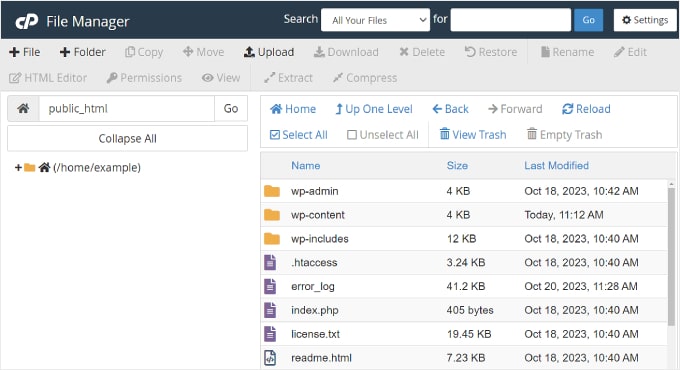Click the file list vertical scrollbar
680x370 pixels.
click(671, 257)
